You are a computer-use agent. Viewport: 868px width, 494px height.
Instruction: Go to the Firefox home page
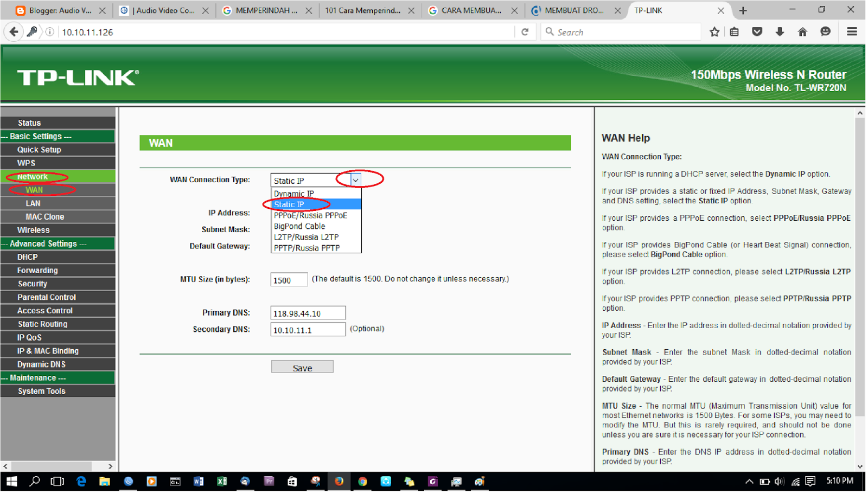pos(802,32)
